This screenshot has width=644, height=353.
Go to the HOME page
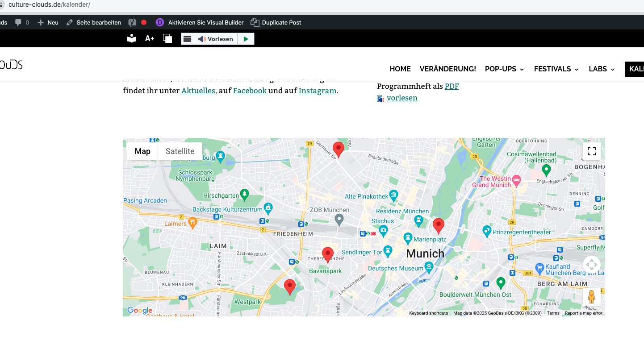point(400,69)
